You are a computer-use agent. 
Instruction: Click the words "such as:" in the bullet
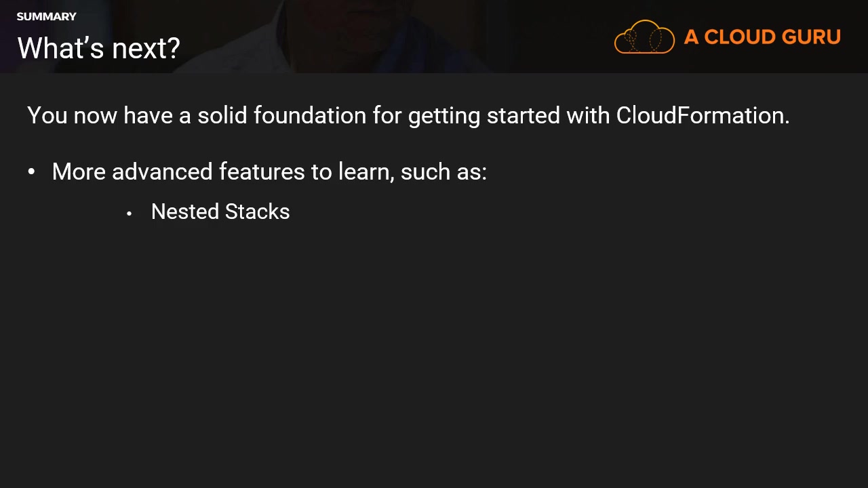click(443, 171)
